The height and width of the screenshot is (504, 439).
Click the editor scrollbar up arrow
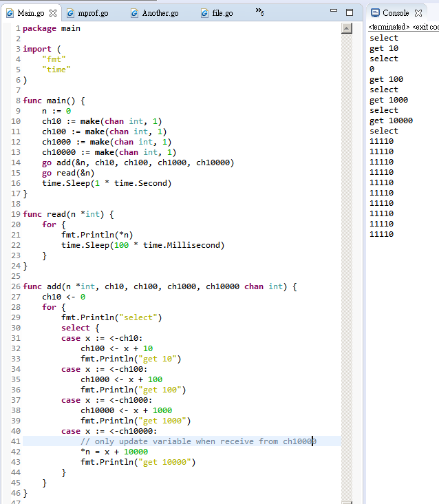click(x=347, y=28)
